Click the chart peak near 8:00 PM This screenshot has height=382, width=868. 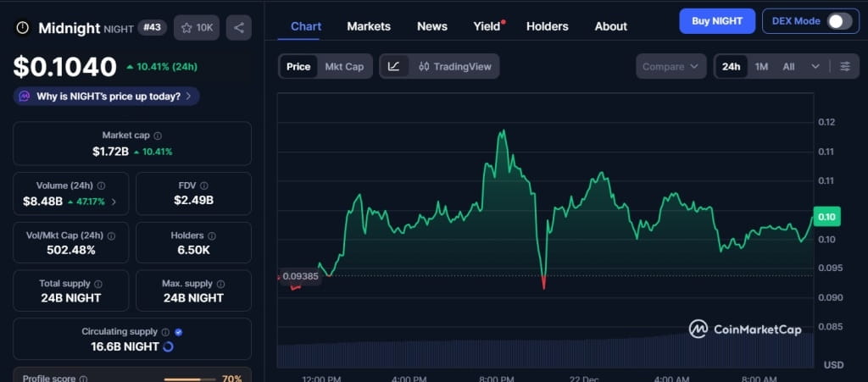(x=503, y=131)
